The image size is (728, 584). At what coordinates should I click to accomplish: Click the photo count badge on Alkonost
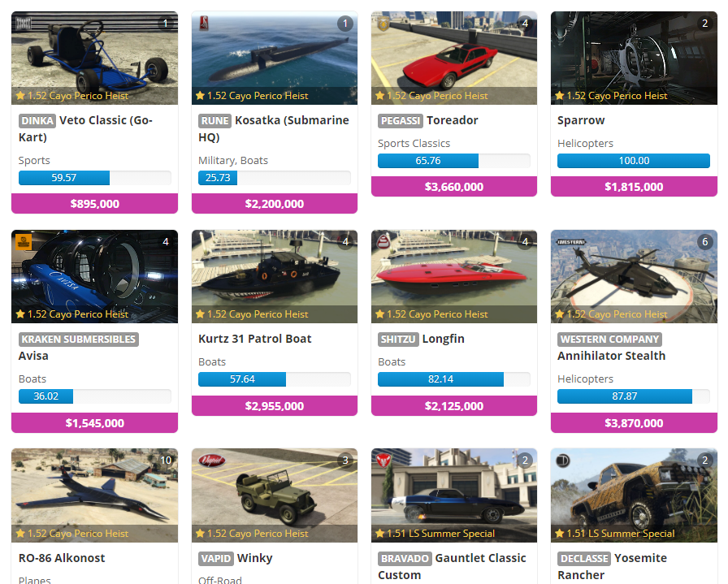click(166, 460)
